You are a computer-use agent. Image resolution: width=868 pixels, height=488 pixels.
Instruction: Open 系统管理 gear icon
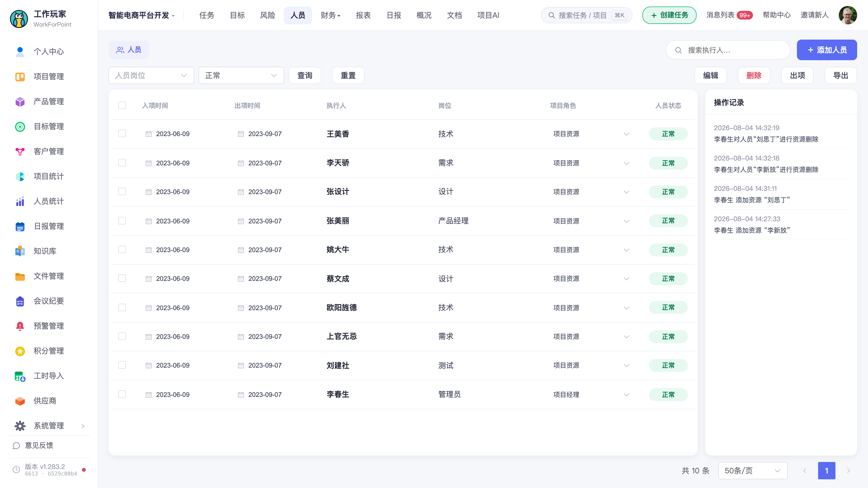pos(20,426)
